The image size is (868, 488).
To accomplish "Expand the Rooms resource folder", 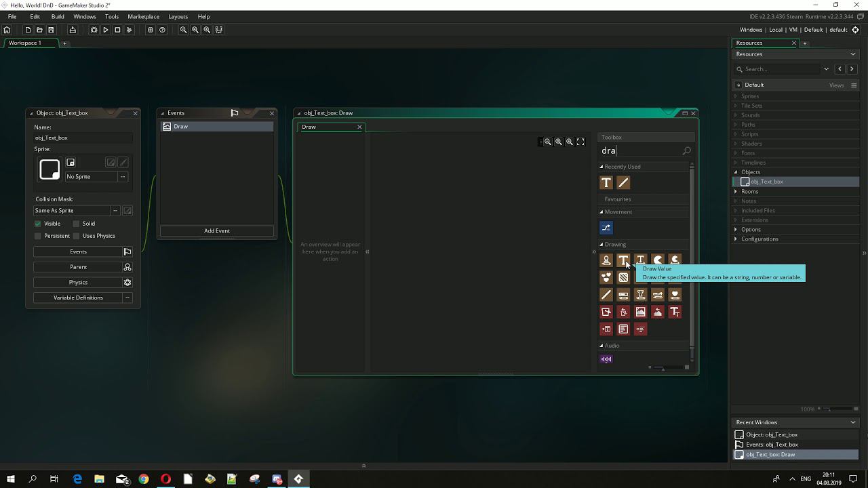I will click(736, 192).
